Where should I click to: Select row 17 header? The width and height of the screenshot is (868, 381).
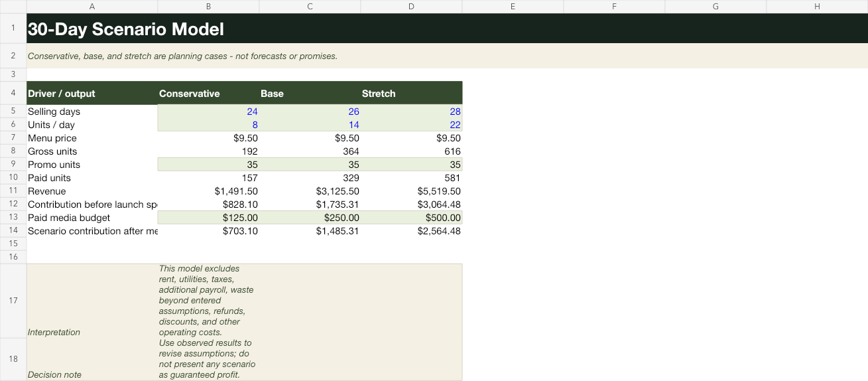tap(13, 301)
